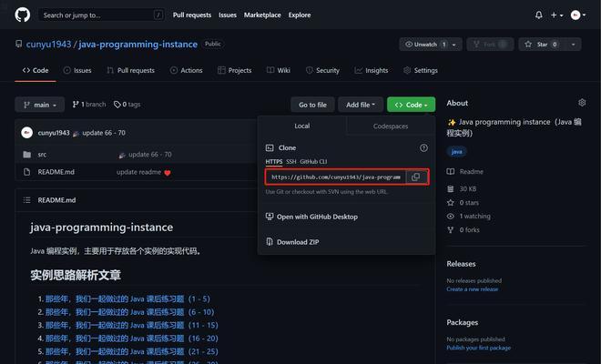
Task: Expand the Add file dropdown
Action: click(x=361, y=105)
